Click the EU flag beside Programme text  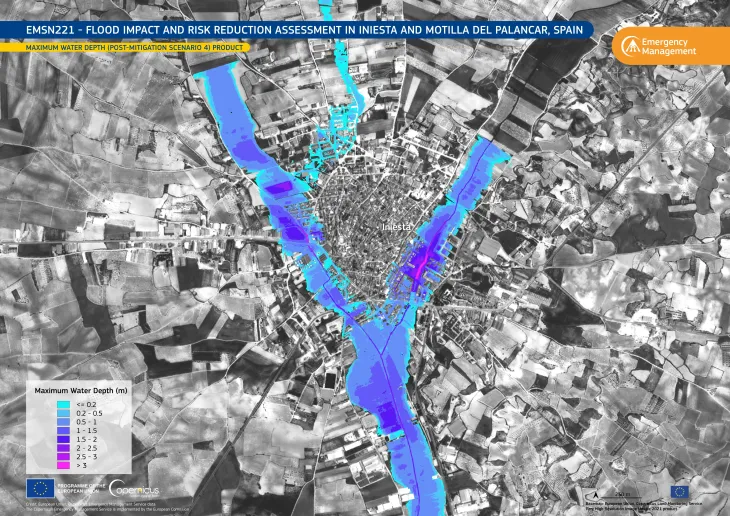[x=40, y=489]
